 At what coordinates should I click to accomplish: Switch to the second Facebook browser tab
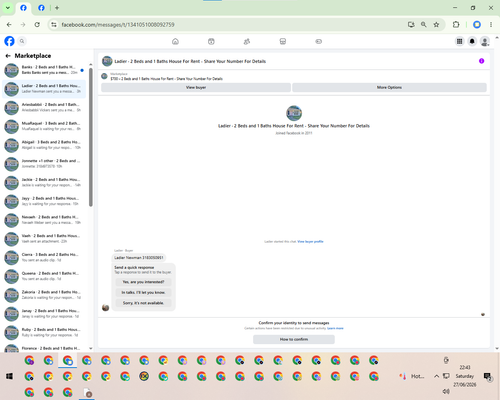point(41,8)
